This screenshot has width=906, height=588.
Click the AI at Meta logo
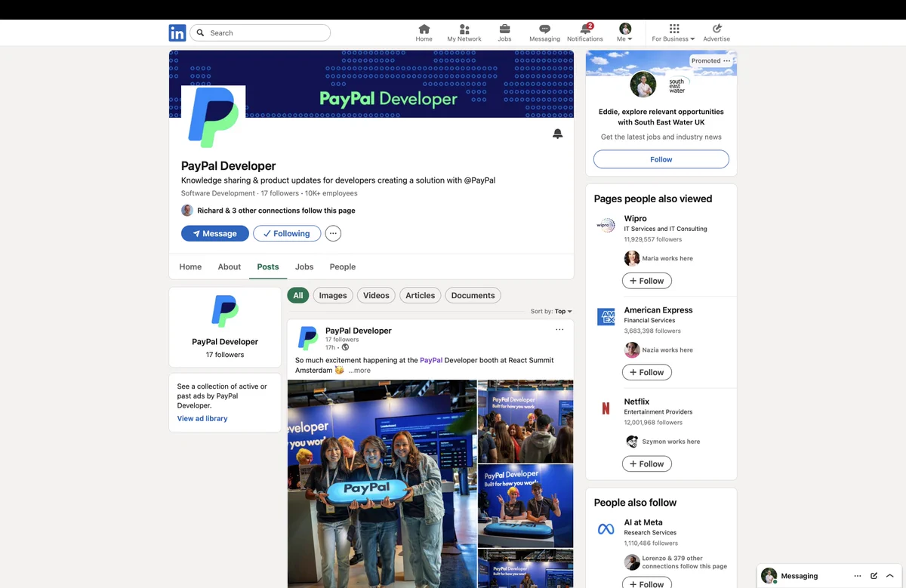click(x=606, y=529)
